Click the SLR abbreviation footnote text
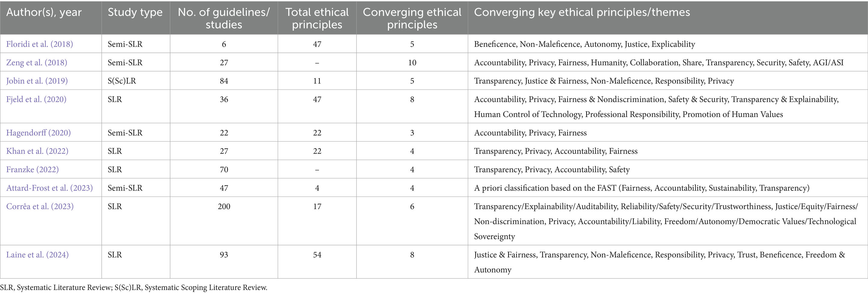The height and width of the screenshot is (294, 868). pos(134,288)
